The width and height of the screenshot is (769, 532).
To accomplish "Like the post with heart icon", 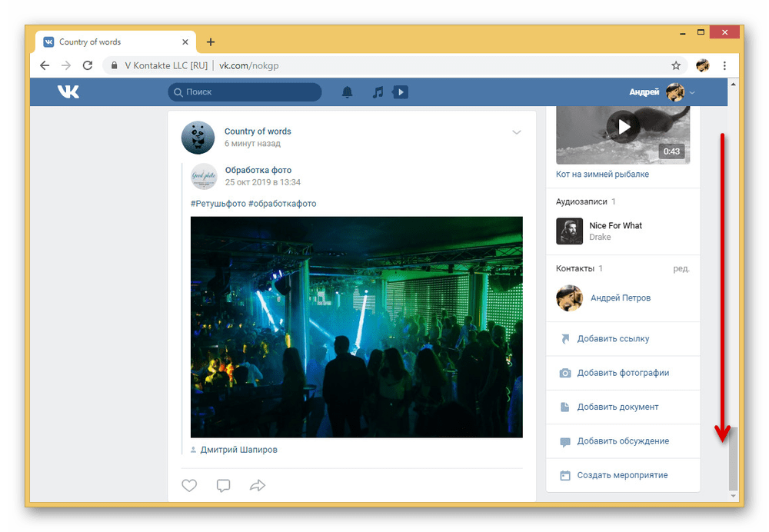I will pyautogui.click(x=189, y=485).
